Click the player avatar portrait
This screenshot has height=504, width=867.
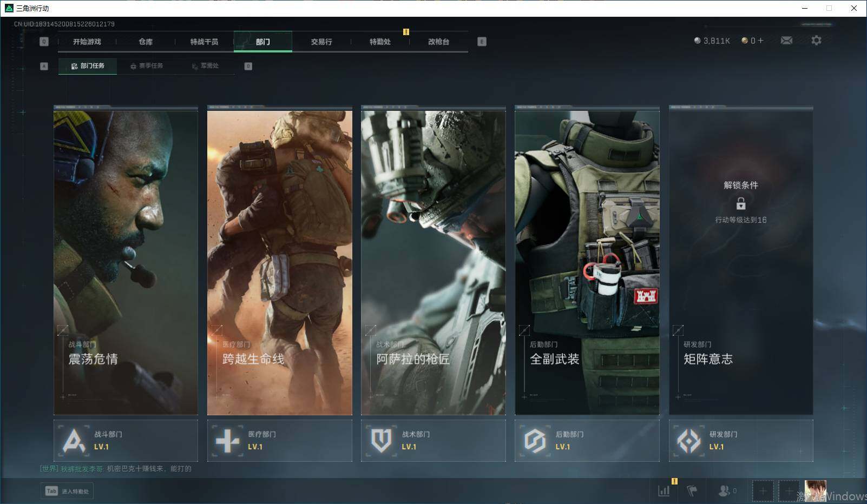click(815, 491)
